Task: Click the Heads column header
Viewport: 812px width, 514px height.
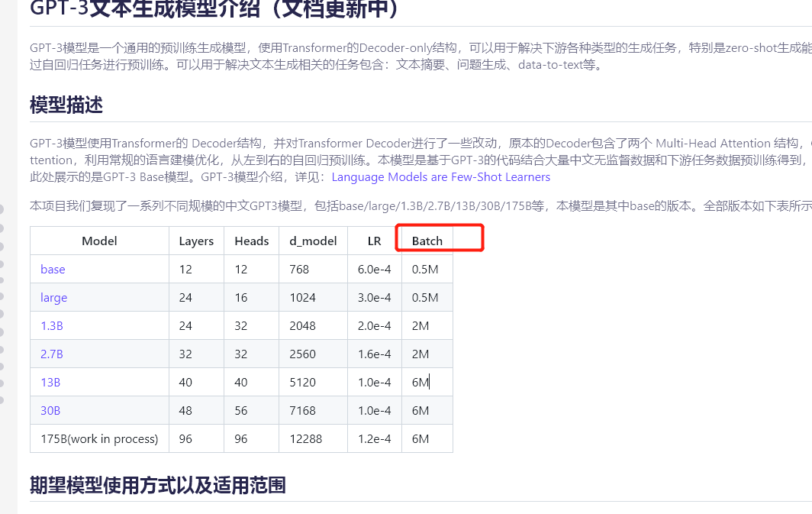Action: tap(252, 241)
